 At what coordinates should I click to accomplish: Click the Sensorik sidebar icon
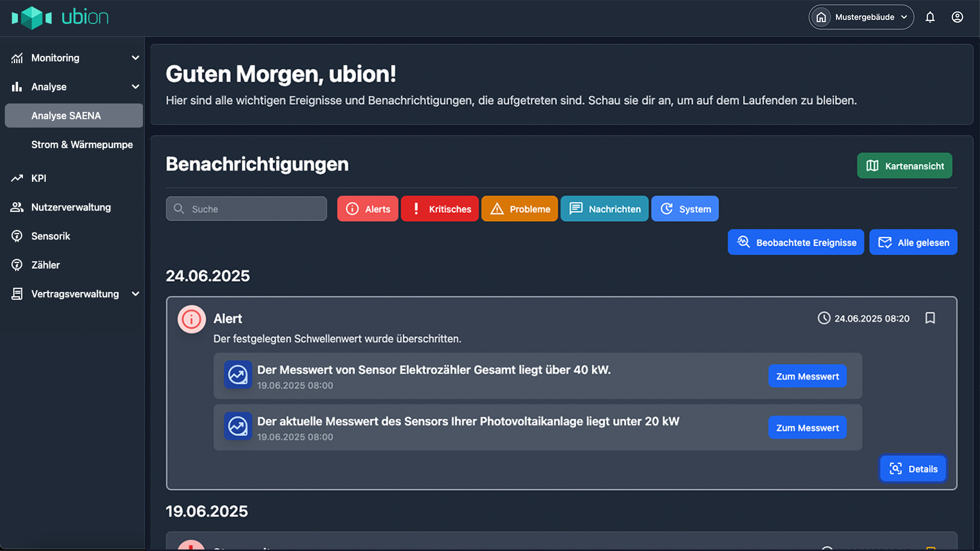pyautogui.click(x=17, y=236)
